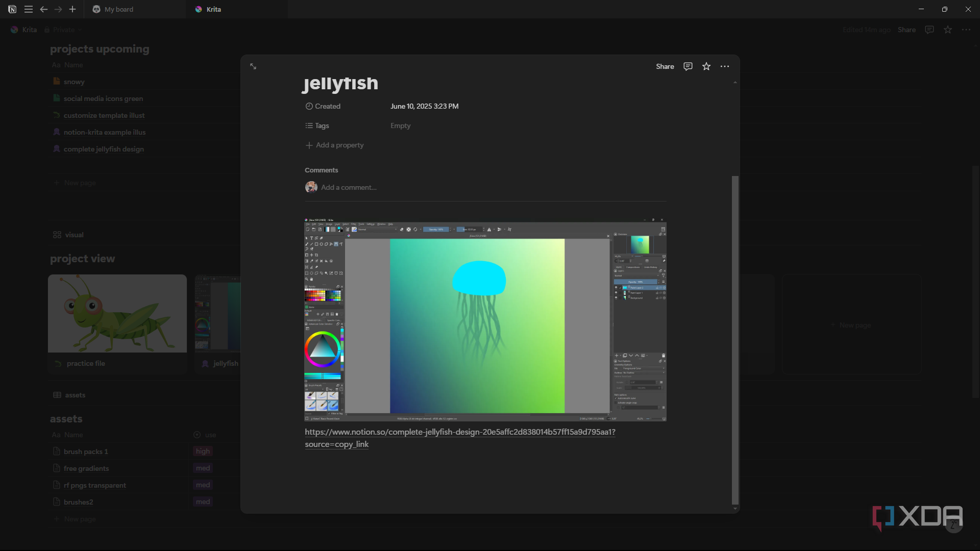Click Add a property button
The height and width of the screenshot is (551, 980).
pyautogui.click(x=335, y=145)
